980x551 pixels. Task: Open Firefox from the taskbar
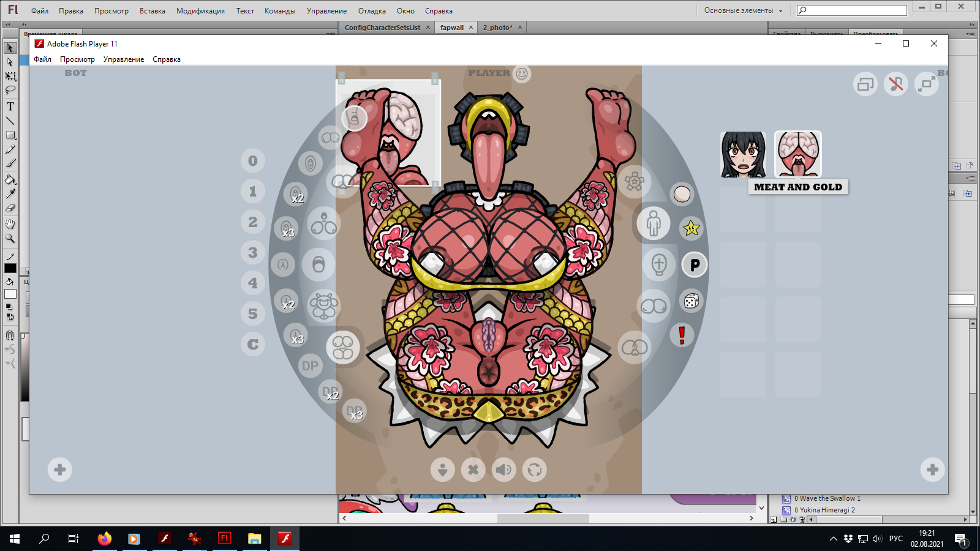105,539
